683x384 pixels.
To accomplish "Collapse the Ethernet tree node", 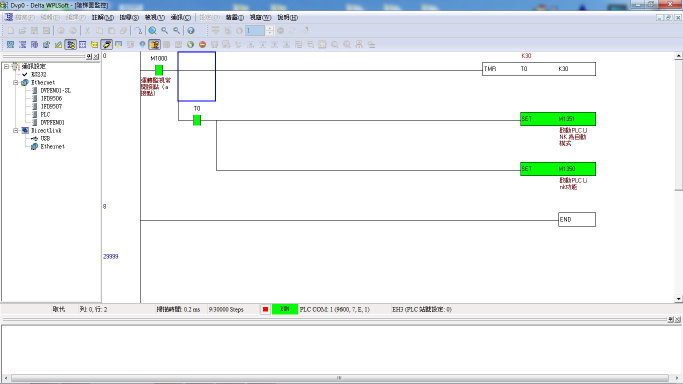I will (16, 82).
